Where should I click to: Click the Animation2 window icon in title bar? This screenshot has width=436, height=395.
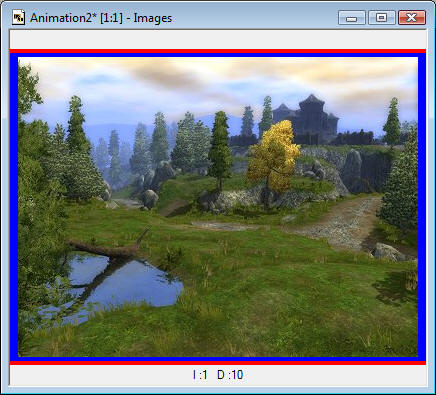18,18
